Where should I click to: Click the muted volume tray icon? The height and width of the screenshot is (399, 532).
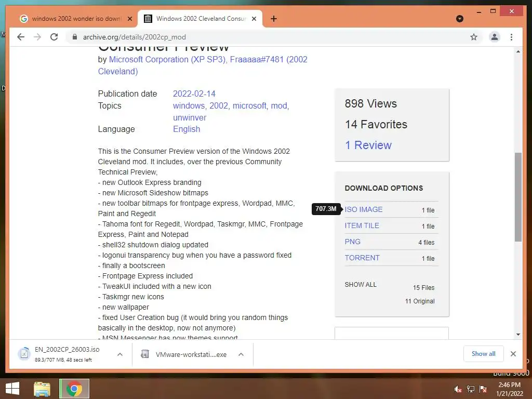click(x=458, y=389)
